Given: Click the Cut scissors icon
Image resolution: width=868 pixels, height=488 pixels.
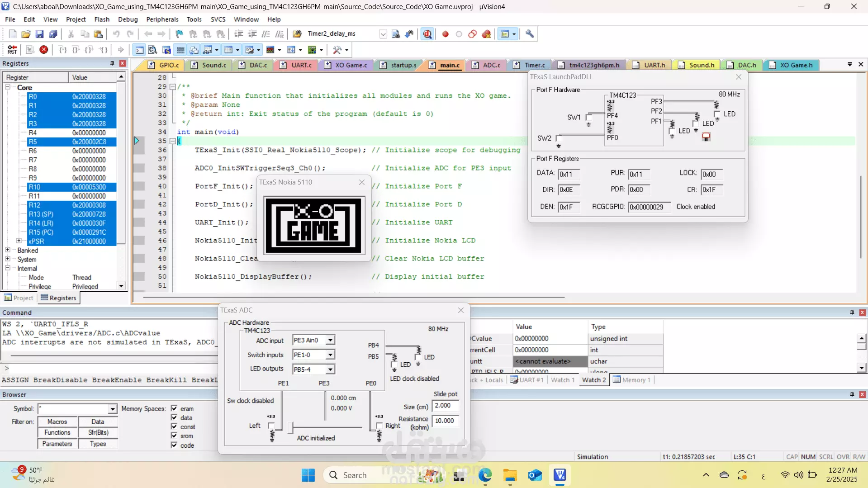Looking at the screenshot, I should pyautogui.click(x=71, y=34).
